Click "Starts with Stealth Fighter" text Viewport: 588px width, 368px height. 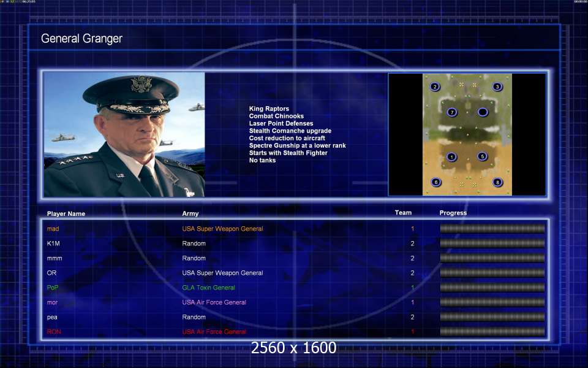[288, 153]
